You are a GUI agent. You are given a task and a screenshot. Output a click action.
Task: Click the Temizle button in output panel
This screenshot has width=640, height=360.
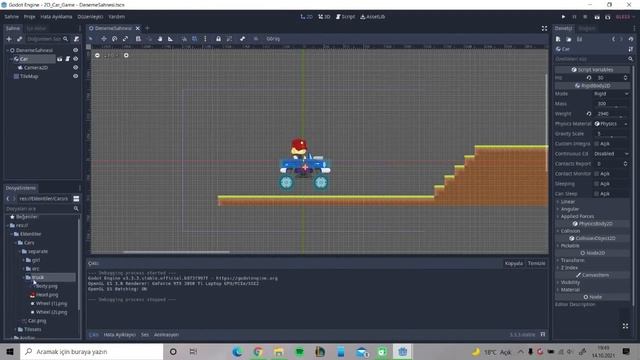[x=536, y=263]
